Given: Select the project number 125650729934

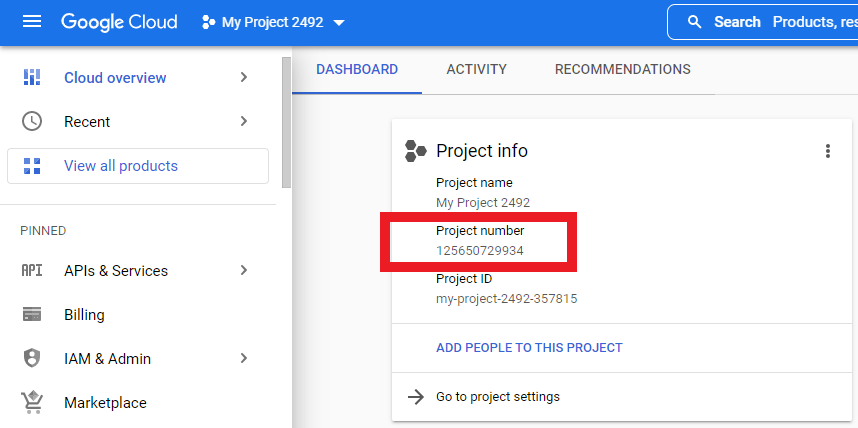Looking at the screenshot, I should 479,251.
